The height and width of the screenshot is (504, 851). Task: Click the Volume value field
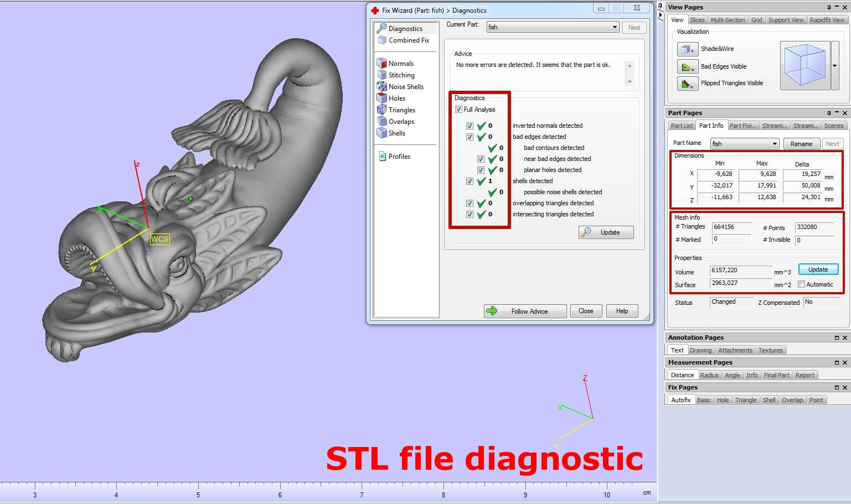tap(740, 271)
